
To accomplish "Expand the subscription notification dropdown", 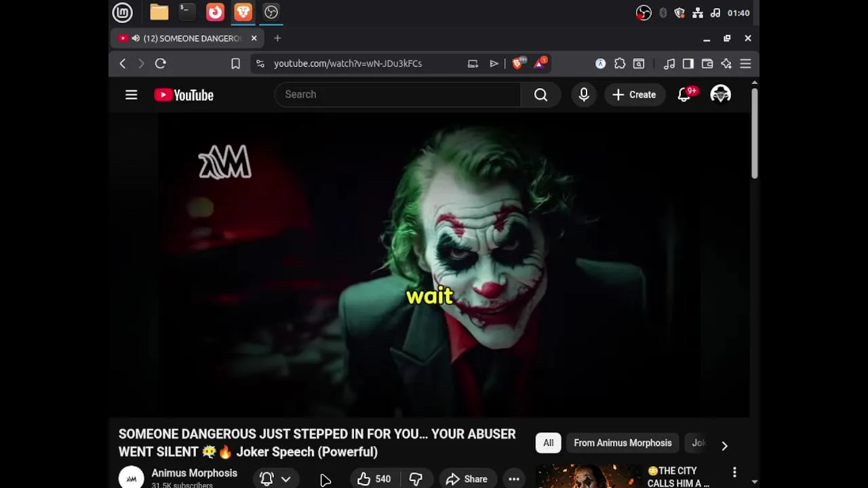I will [276, 479].
